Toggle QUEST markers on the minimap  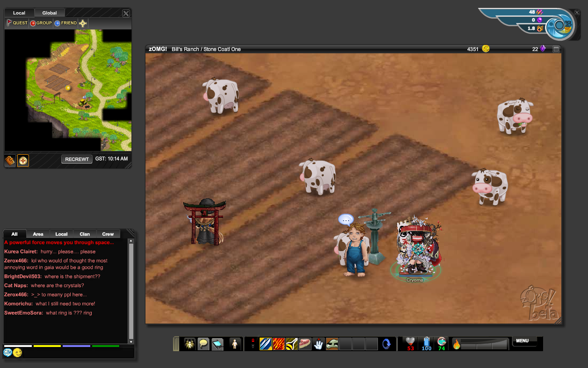[x=17, y=23]
